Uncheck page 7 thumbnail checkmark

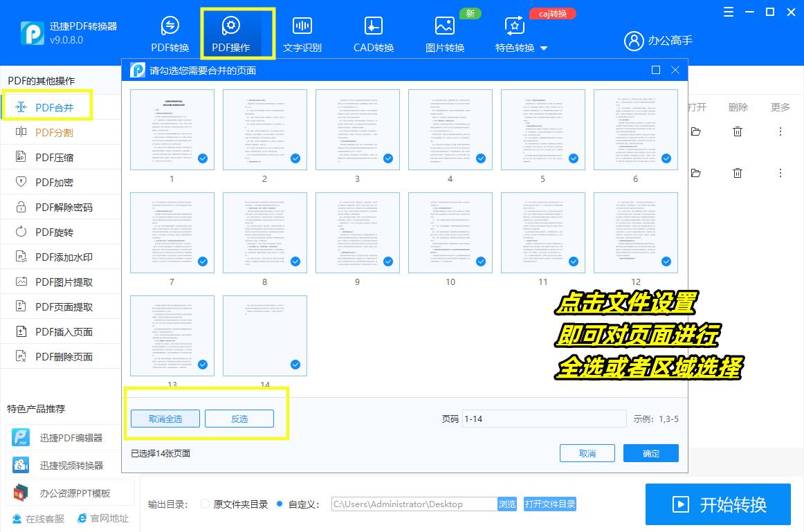[x=203, y=262]
